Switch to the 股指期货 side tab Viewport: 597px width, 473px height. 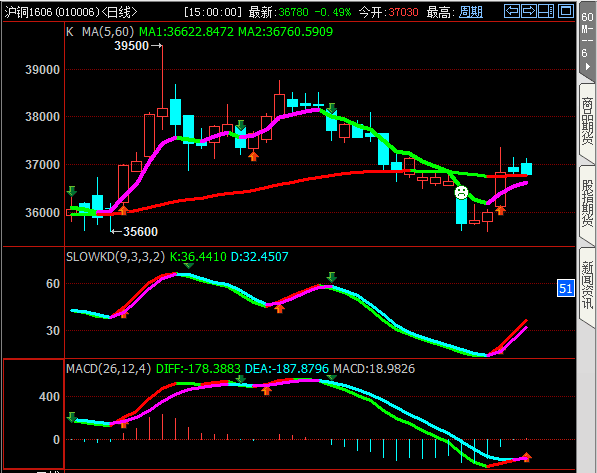[x=587, y=204]
